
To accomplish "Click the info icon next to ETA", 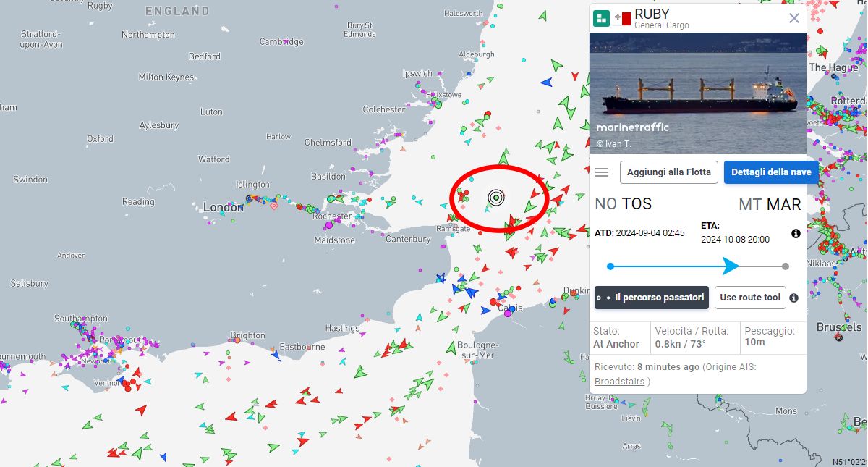I will (x=796, y=233).
